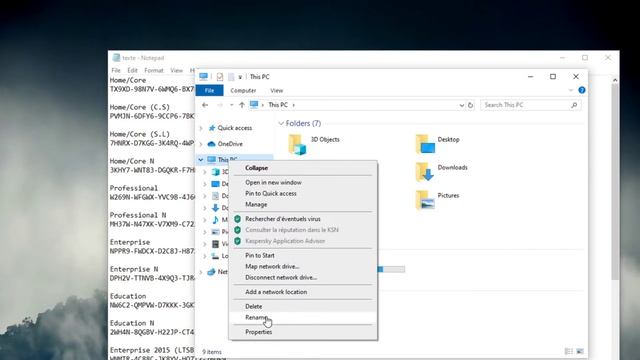Go back with the back arrow
The height and width of the screenshot is (360, 640).
point(205,105)
